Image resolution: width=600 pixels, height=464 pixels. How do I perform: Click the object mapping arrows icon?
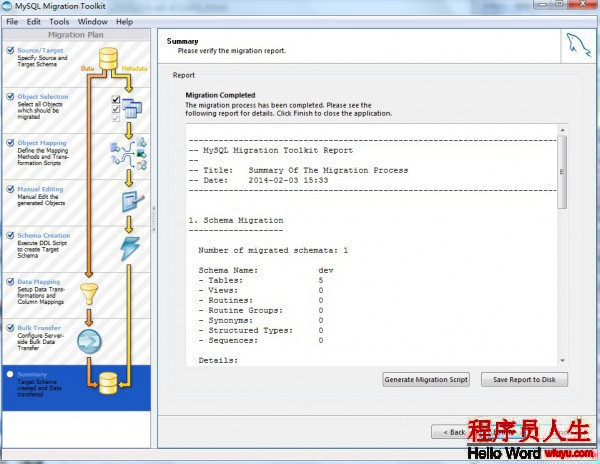(129, 154)
